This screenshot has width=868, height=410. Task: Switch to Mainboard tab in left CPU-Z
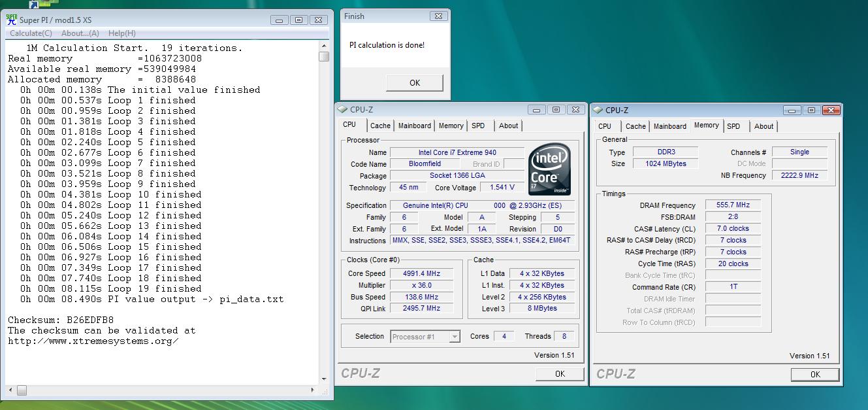(x=415, y=126)
